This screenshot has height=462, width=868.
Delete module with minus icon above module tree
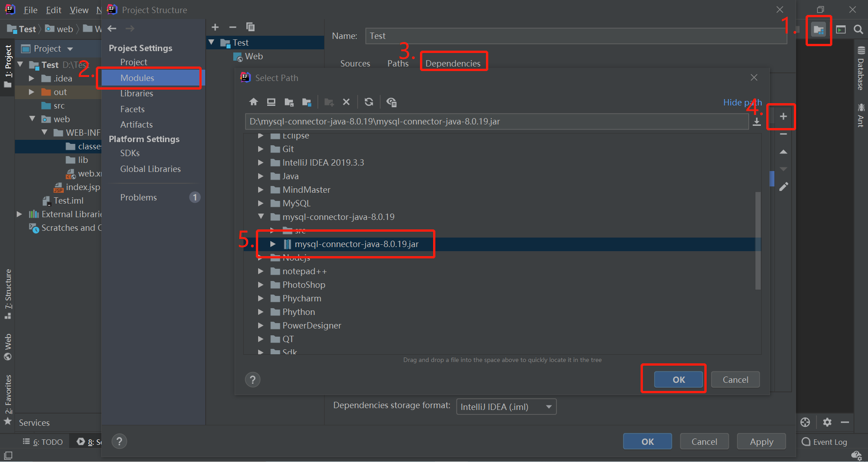[x=233, y=27]
